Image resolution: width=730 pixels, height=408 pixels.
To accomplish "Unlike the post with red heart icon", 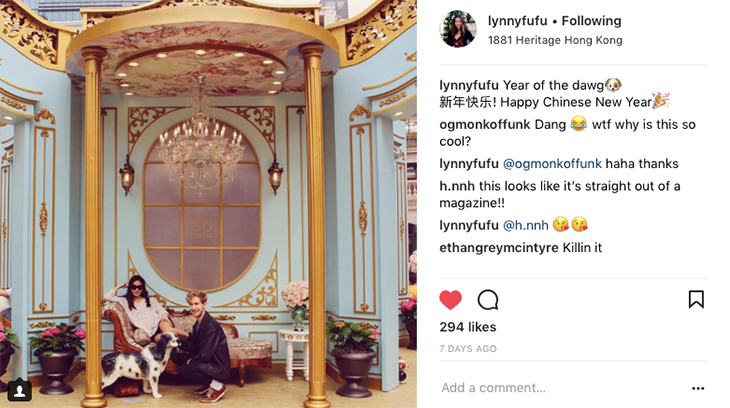I will point(450,299).
